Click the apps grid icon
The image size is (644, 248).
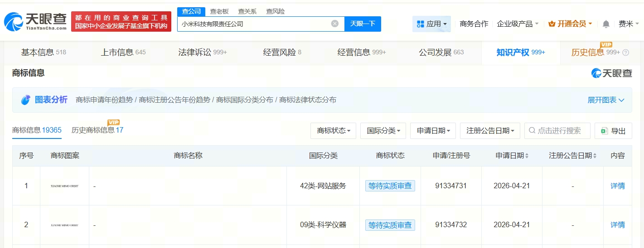(420, 24)
